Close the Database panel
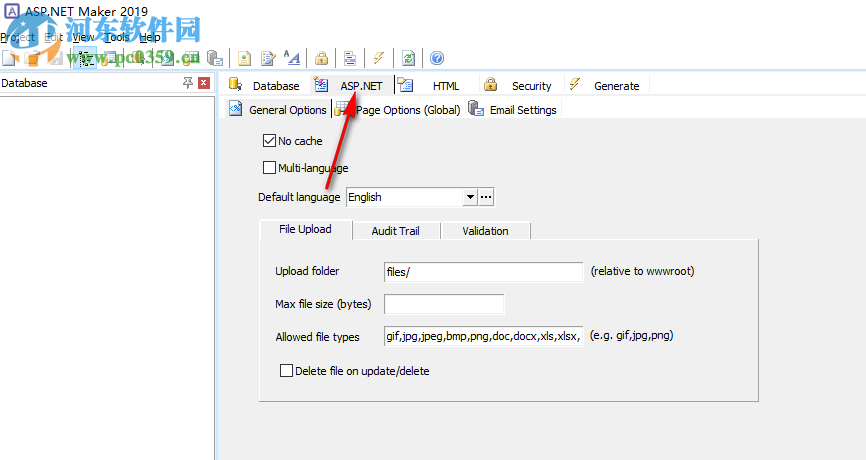 (x=204, y=83)
